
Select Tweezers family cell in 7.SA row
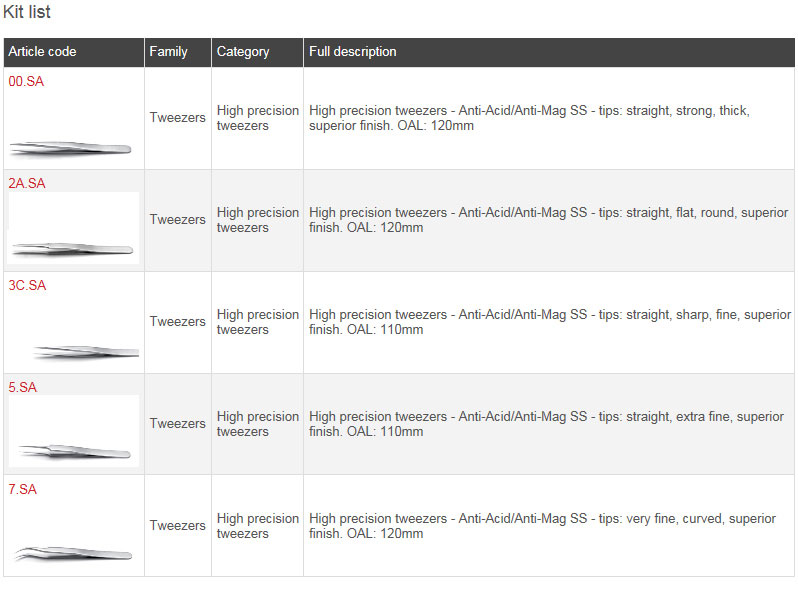tap(178, 525)
